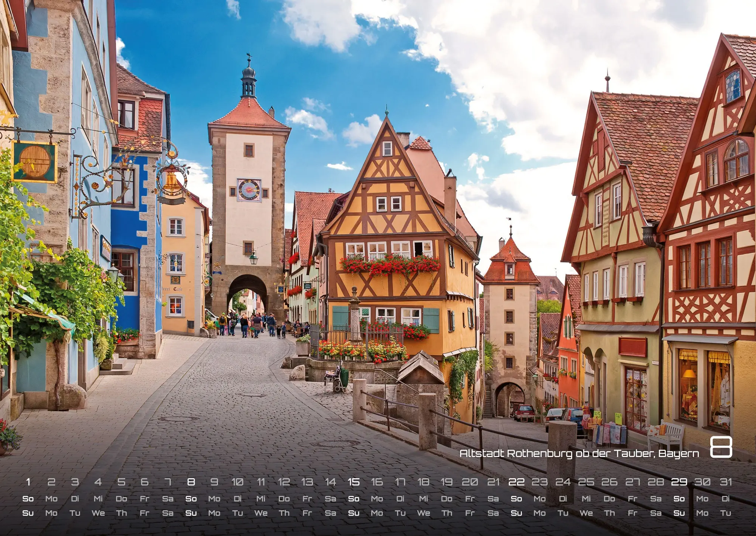
Task: Click 'Su' English label under day 15
Action: click(353, 513)
